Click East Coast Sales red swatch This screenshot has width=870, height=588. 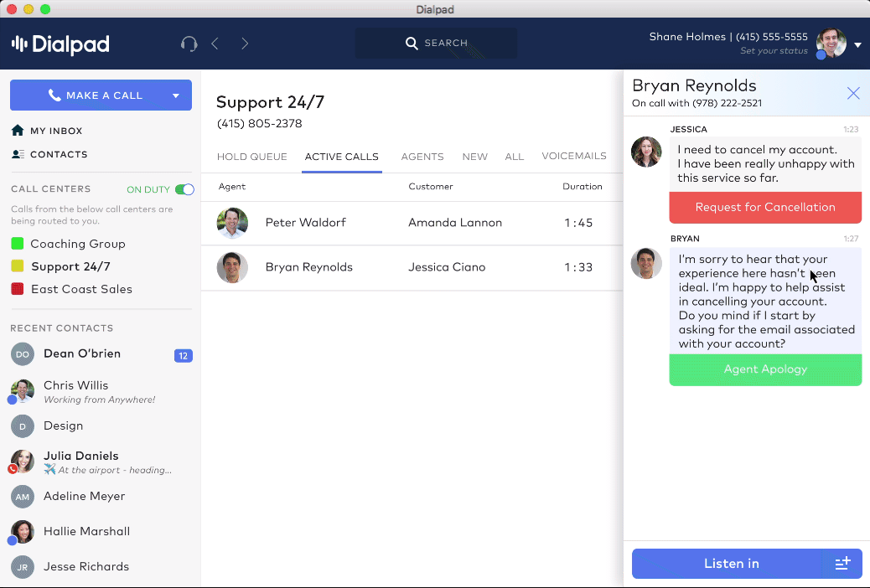18,289
